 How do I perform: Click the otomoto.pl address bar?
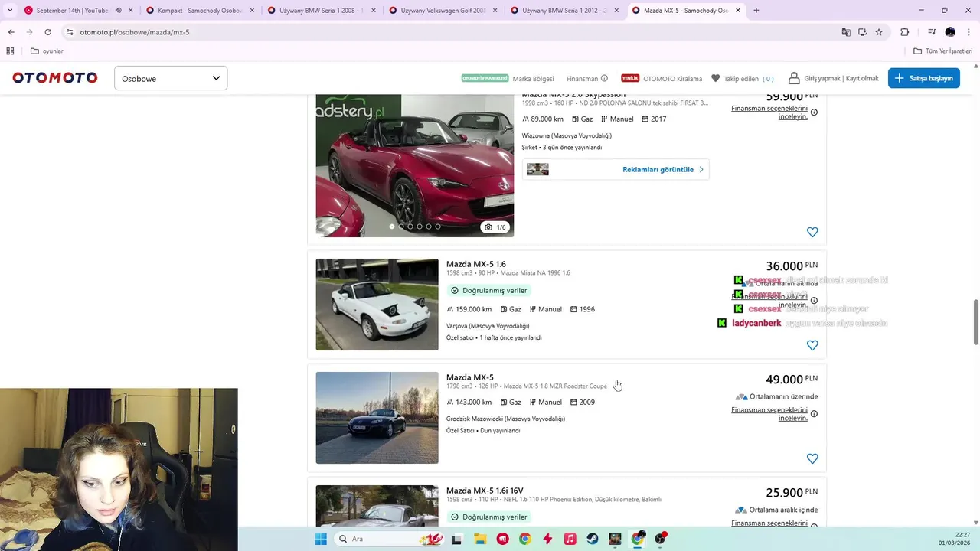point(452,32)
